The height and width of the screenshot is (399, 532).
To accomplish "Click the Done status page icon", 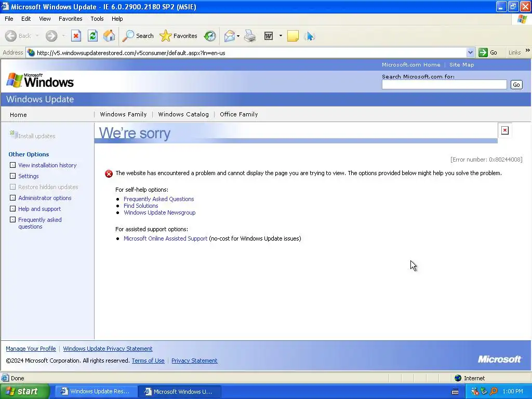I will [5, 378].
